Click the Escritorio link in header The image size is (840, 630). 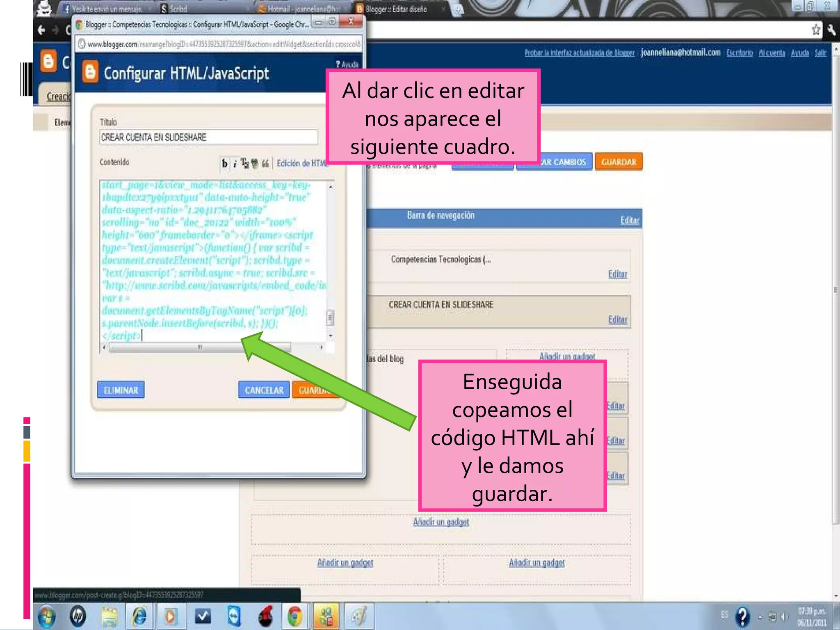[x=740, y=53]
